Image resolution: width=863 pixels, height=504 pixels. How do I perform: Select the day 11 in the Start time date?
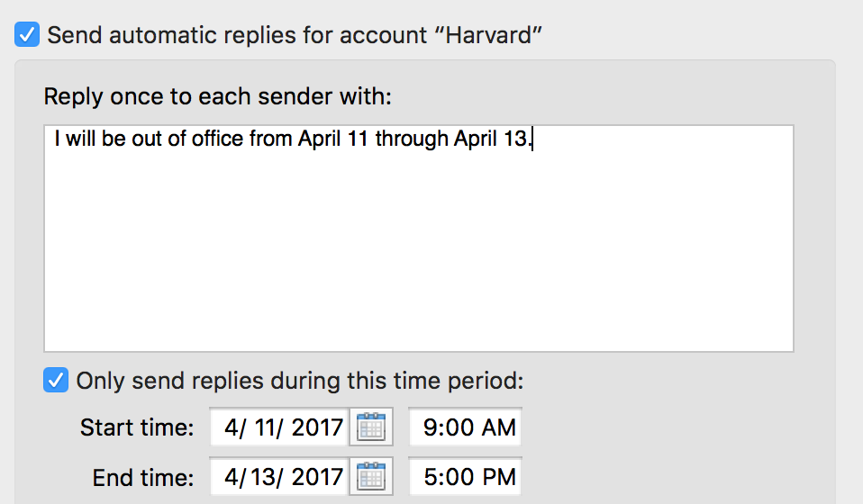click(x=265, y=427)
